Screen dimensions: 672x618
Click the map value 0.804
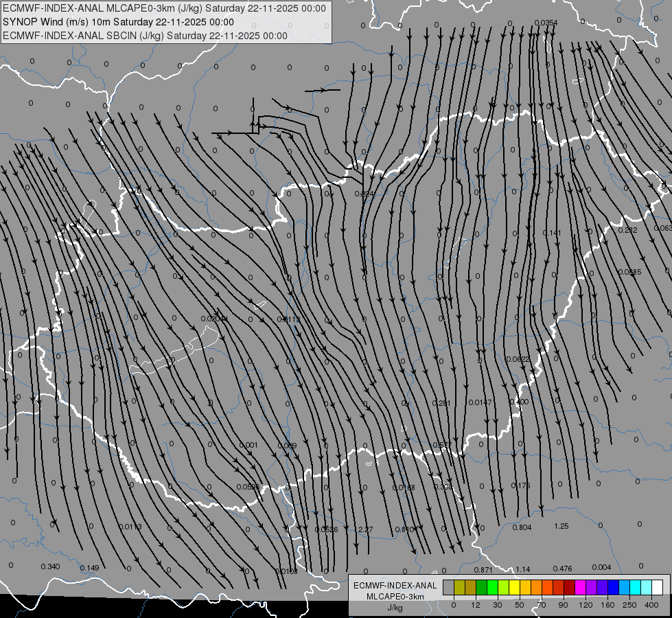pyautogui.click(x=522, y=527)
